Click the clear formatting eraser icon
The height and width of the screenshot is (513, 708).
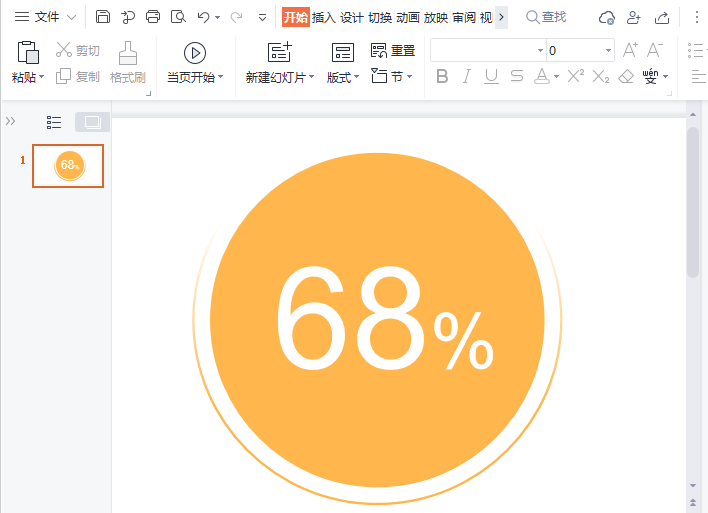pos(626,76)
